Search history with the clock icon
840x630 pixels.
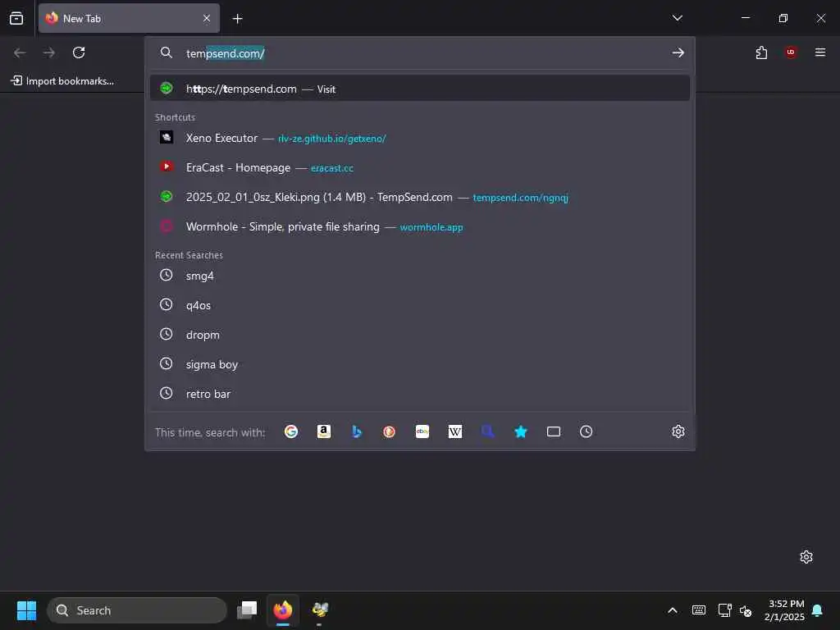586,431
